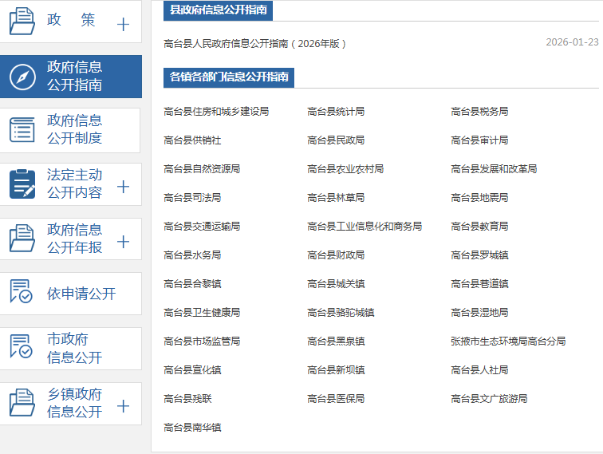
Task: Expand 法定主动公开内容 using the plus sign
Action: coord(123,186)
